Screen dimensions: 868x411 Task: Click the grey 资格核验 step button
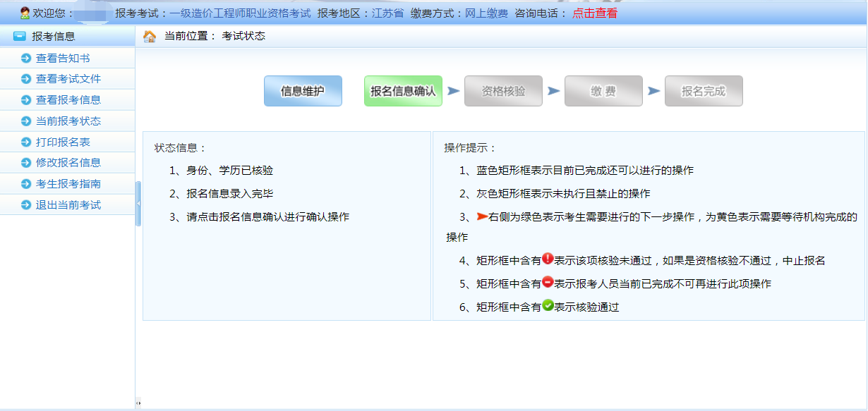[503, 91]
